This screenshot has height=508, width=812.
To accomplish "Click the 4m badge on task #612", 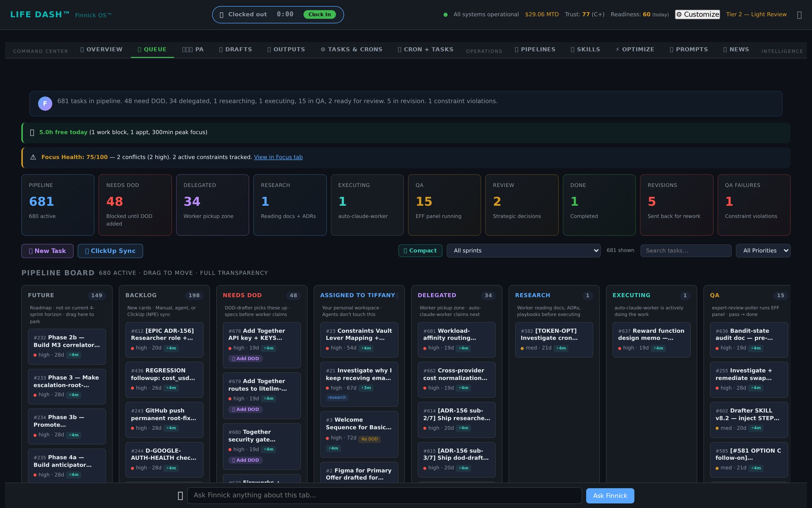I will pos(171,348).
